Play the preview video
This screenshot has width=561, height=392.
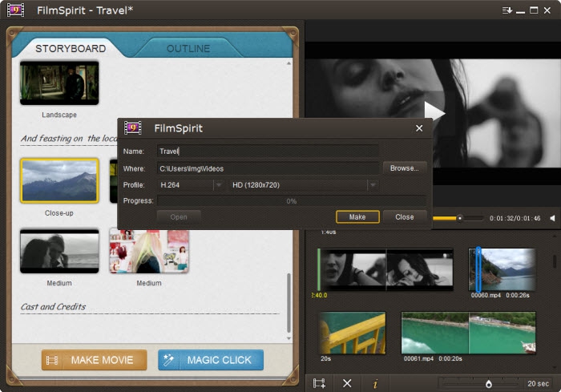[x=434, y=113]
